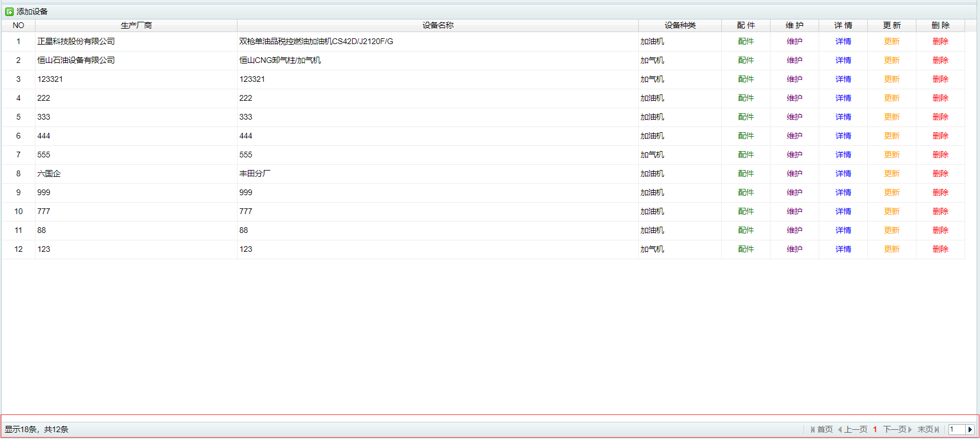The height and width of the screenshot is (439, 980).
Task: Open 详情 for the 丰田分厂 device
Action: coord(843,173)
